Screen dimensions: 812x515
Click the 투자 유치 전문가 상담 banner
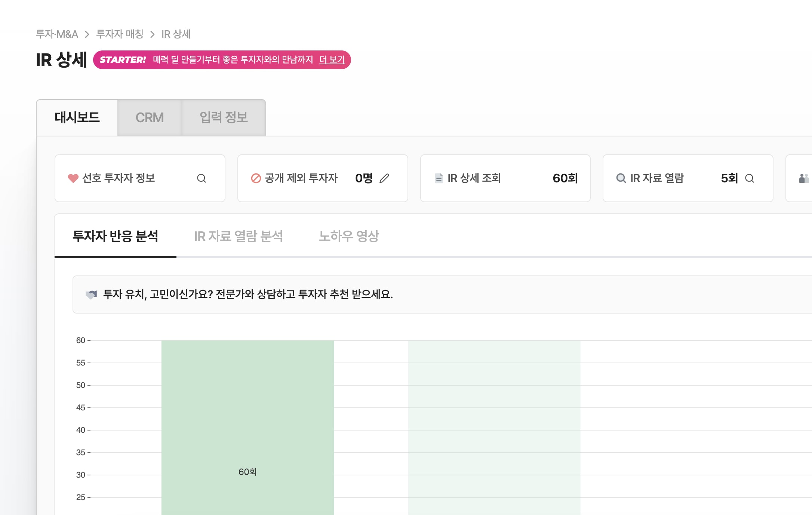[x=442, y=294]
